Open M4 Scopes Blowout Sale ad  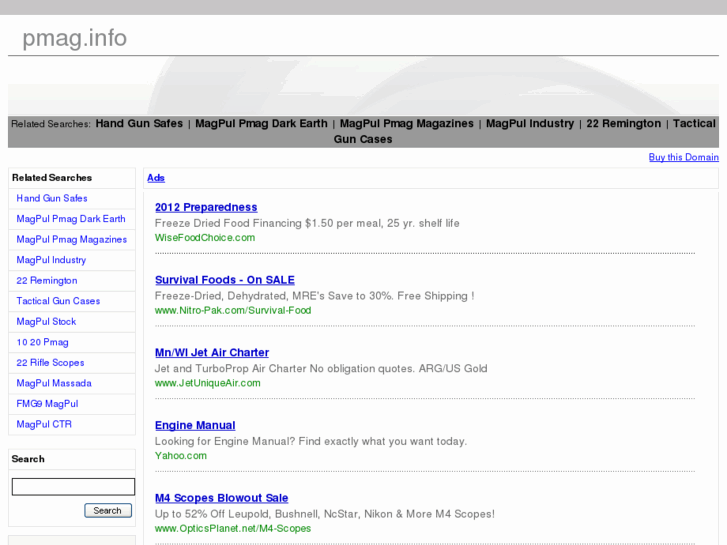(222, 498)
